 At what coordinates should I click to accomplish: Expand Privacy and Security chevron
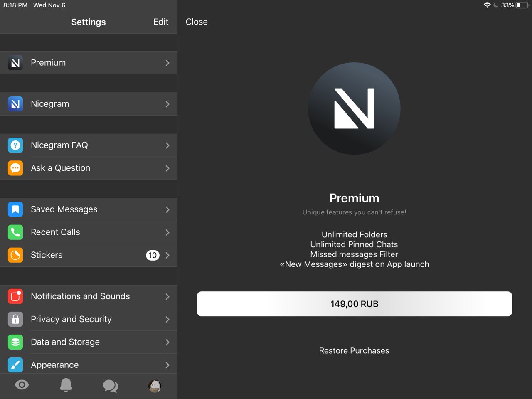pyautogui.click(x=167, y=319)
